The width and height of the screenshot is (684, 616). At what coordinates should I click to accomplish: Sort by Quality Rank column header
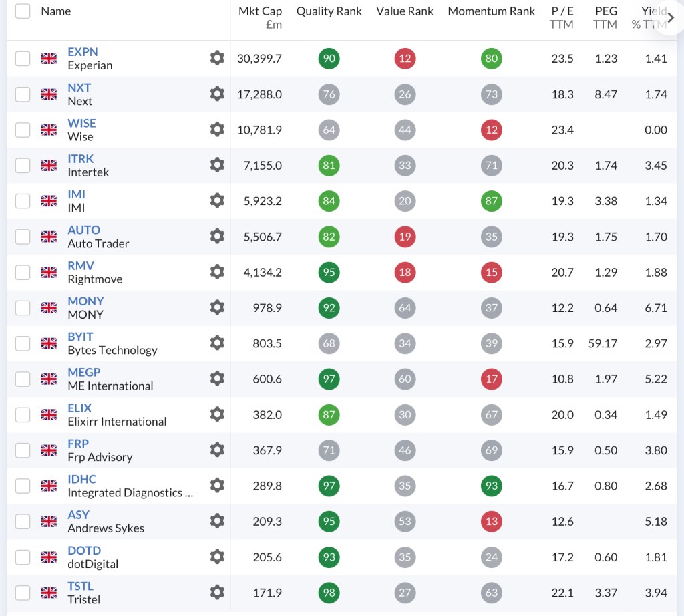329,11
